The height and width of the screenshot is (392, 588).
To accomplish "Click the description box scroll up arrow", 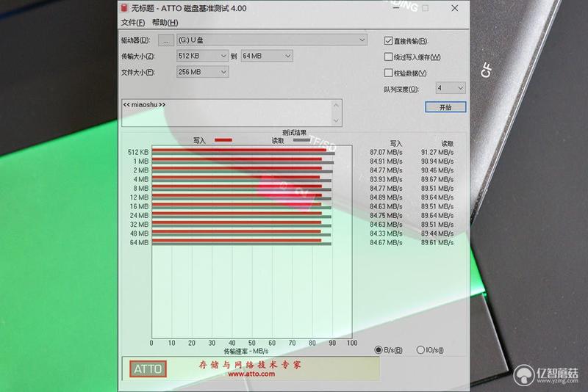I will point(336,105).
